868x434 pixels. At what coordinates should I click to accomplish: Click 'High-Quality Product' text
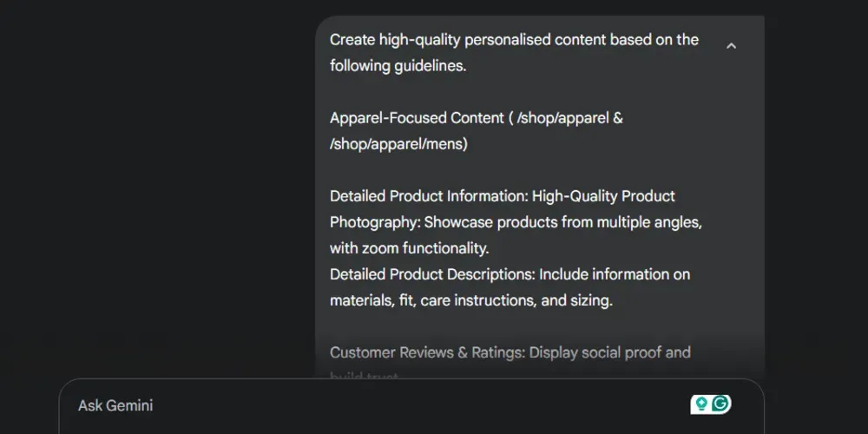pos(603,196)
